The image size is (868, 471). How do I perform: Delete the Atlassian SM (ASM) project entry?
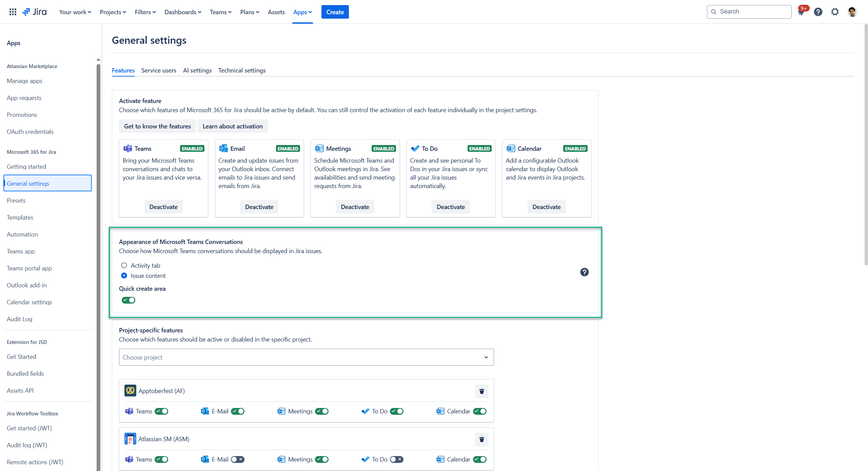tap(481, 439)
